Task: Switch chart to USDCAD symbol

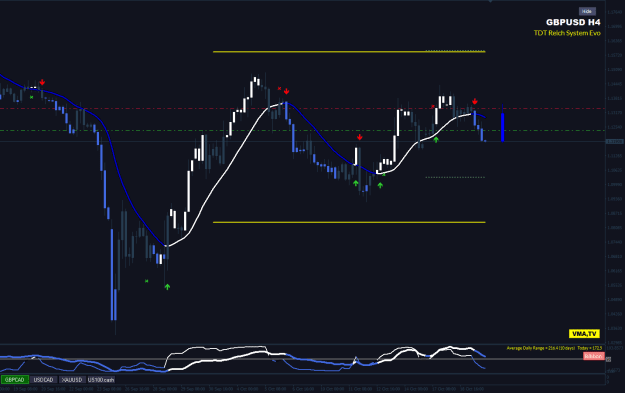Action: 43,380
